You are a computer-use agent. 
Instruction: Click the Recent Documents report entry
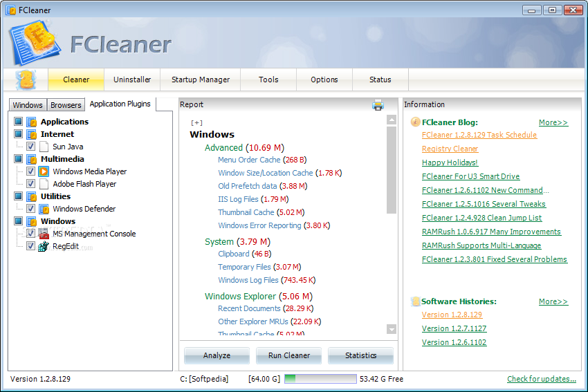tap(266, 308)
